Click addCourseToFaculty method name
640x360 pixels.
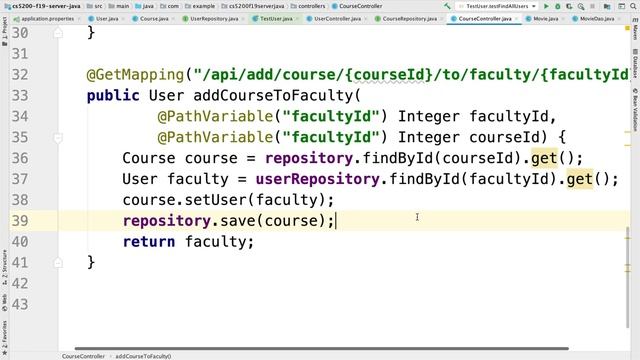pyautogui.click(x=273, y=96)
